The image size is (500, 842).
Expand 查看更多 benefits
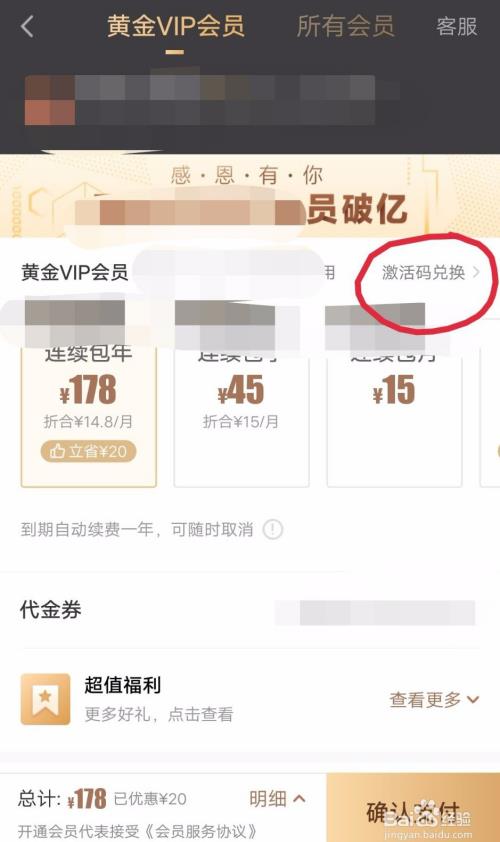point(434,699)
